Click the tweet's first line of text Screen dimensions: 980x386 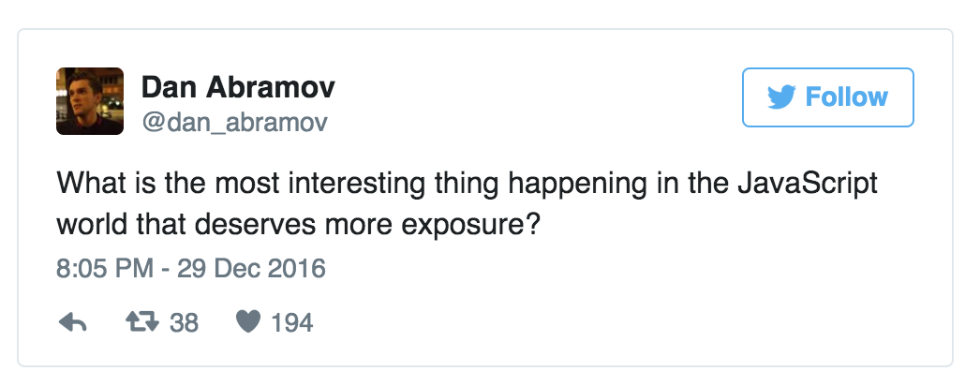click(x=467, y=184)
